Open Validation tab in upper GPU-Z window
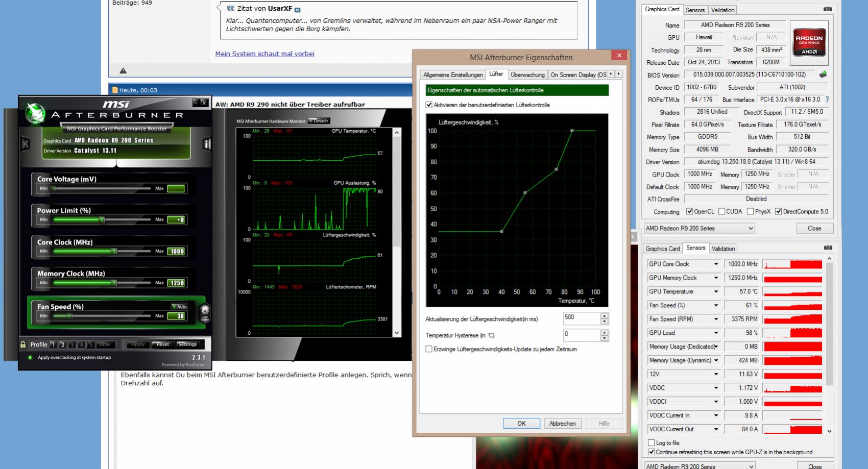Image resolution: width=868 pixels, height=469 pixels. point(722,10)
